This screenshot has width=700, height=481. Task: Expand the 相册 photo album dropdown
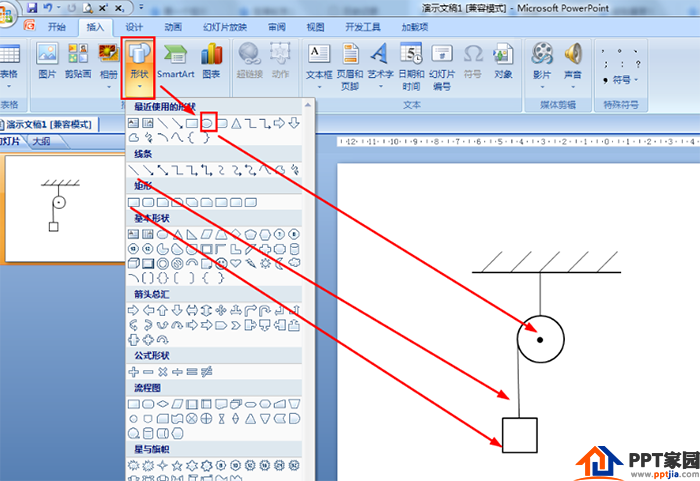tap(109, 87)
